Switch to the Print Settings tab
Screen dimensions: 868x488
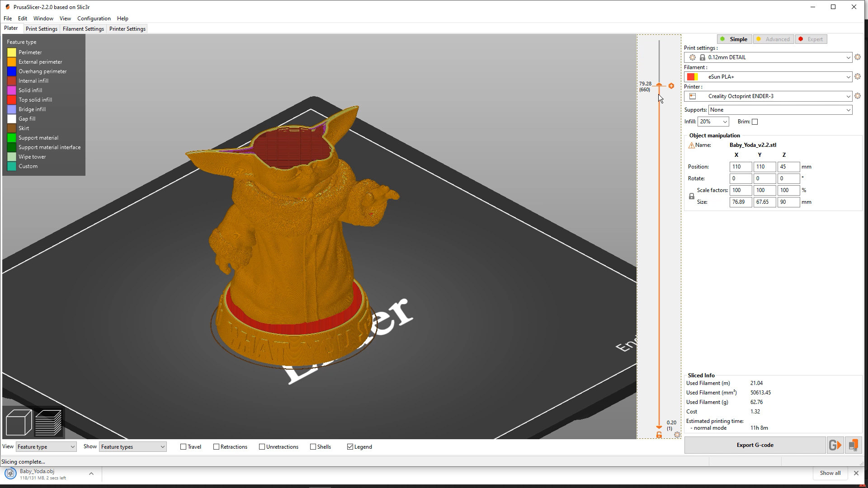coord(42,28)
